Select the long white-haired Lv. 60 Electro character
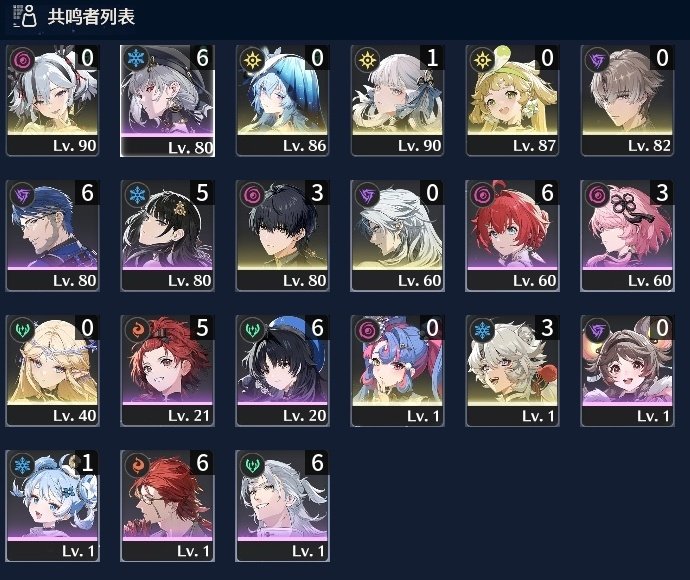The height and width of the screenshot is (580, 690). coord(397,235)
